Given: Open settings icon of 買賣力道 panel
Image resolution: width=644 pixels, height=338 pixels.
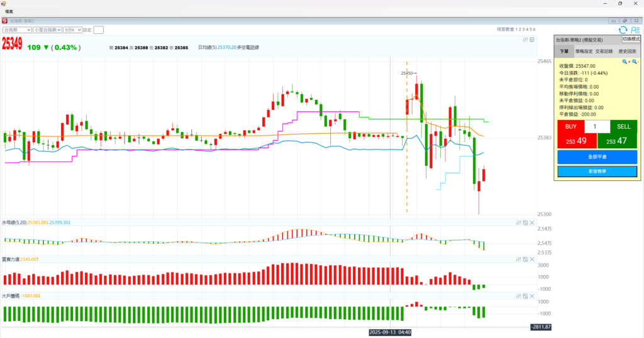Looking at the screenshot, I should coord(519,259).
